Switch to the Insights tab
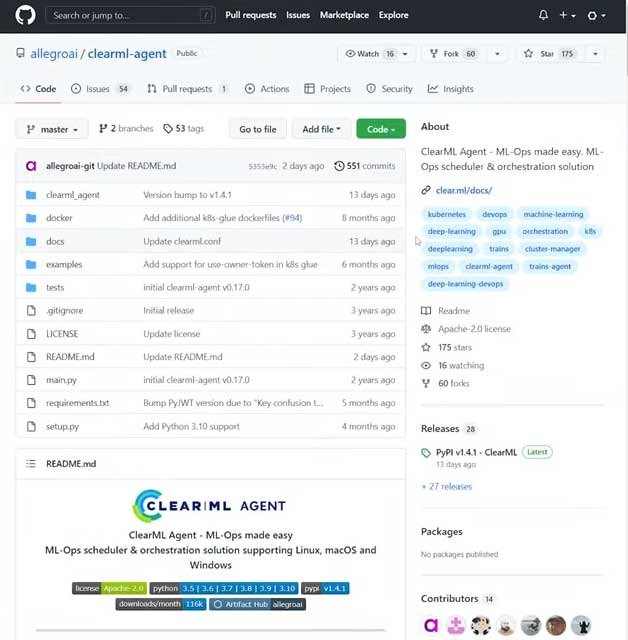Viewport: 628px width, 640px height. click(450, 89)
